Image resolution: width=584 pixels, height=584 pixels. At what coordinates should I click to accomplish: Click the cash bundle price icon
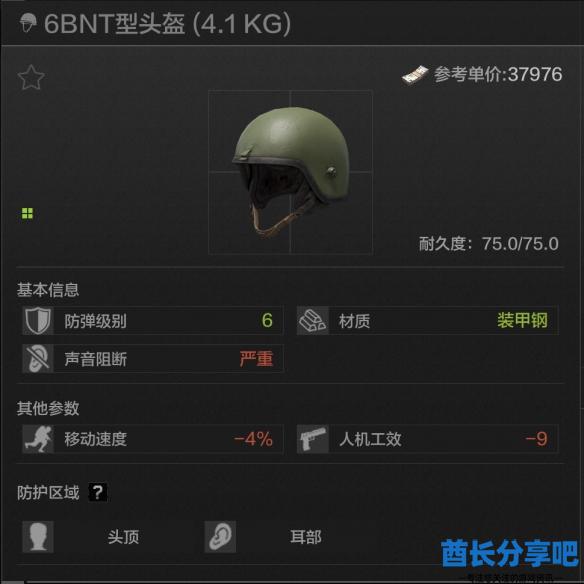tap(415, 75)
